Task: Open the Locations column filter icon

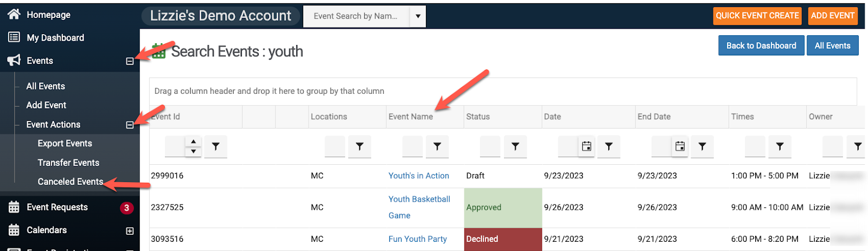Action: pyautogui.click(x=359, y=146)
